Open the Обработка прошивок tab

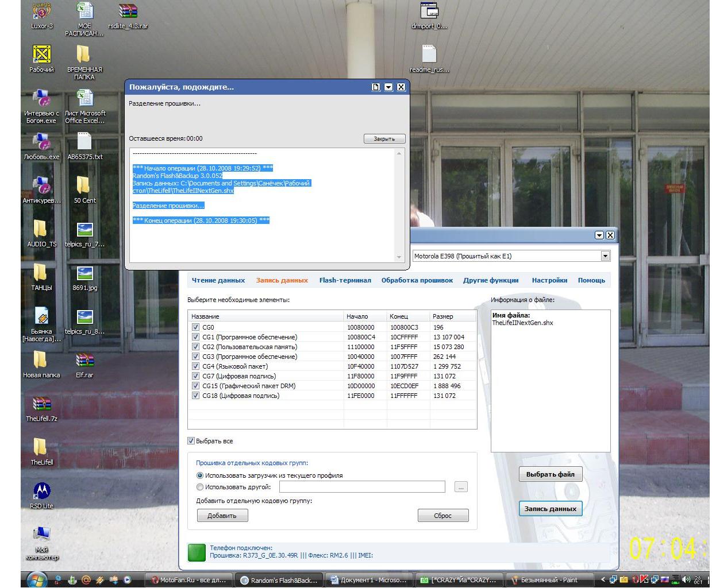[x=417, y=280]
